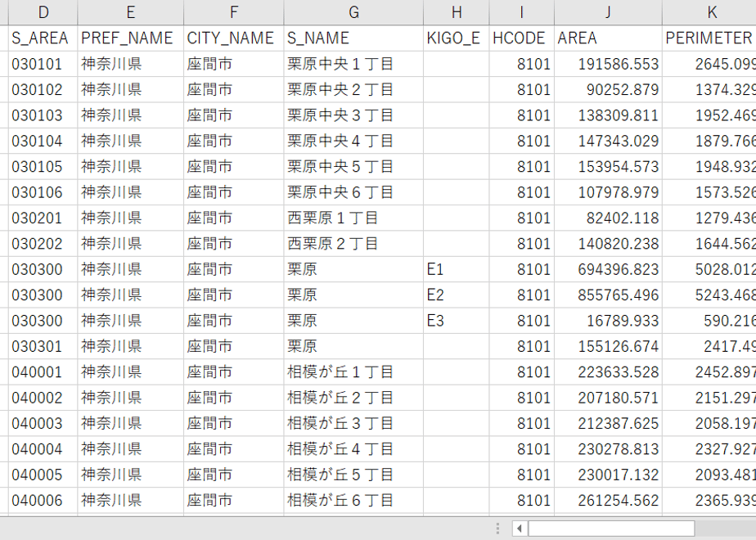Select cell with value 030201

(43, 218)
